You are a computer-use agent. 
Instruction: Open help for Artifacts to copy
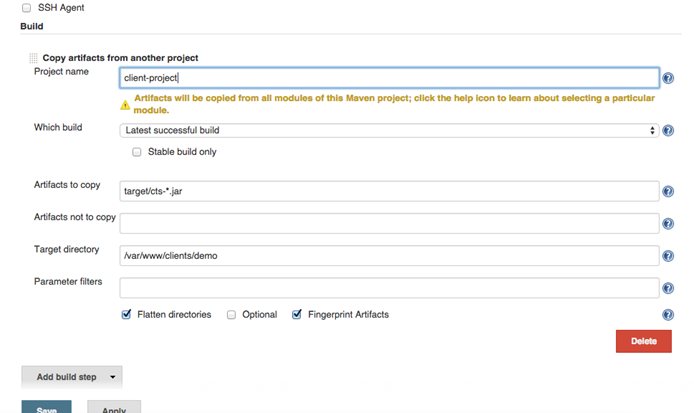667,192
